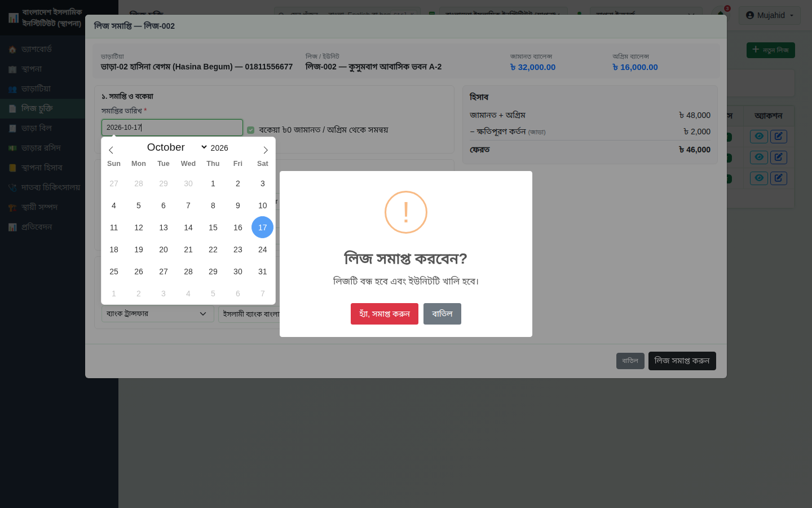Click the সমাপ্তির তারিখ date input field
812x508 pixels.
coord(172,128)
